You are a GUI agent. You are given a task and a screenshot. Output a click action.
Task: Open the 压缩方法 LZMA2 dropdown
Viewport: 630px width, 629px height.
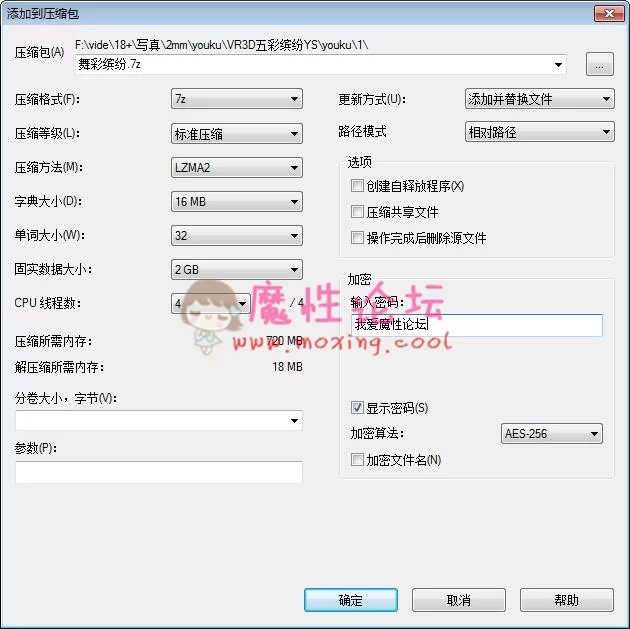pyautogui.click(x=237, y=167)
